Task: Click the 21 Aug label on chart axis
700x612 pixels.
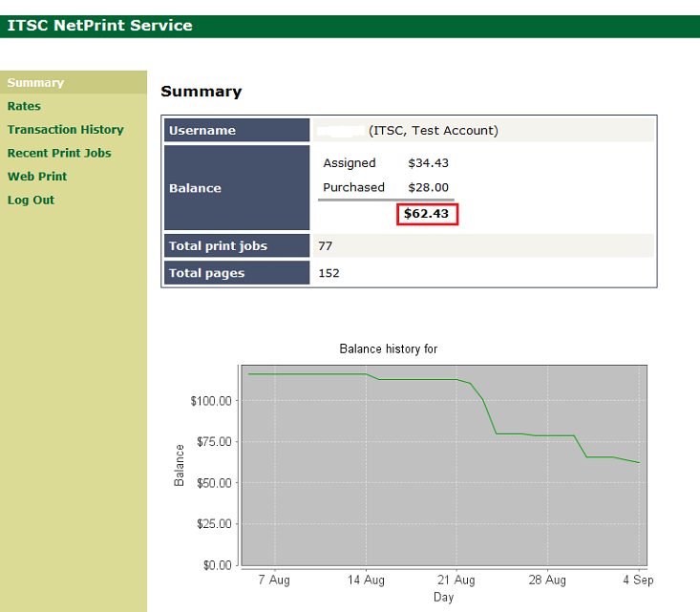Action: coord(456,580)
